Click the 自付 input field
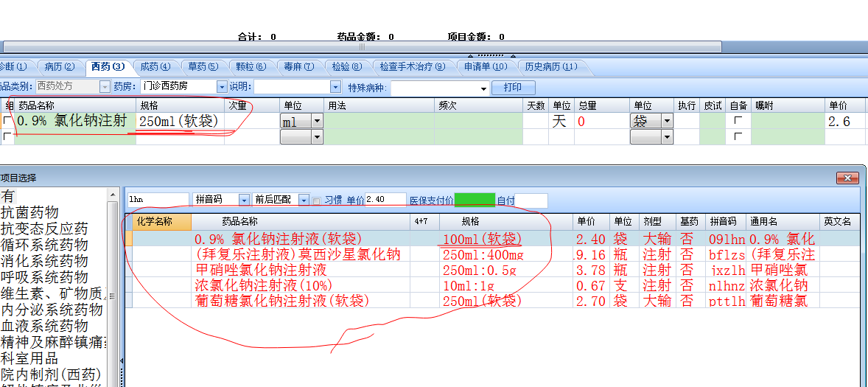This screenshot has height=387, width=868. [x=531, y=200]
